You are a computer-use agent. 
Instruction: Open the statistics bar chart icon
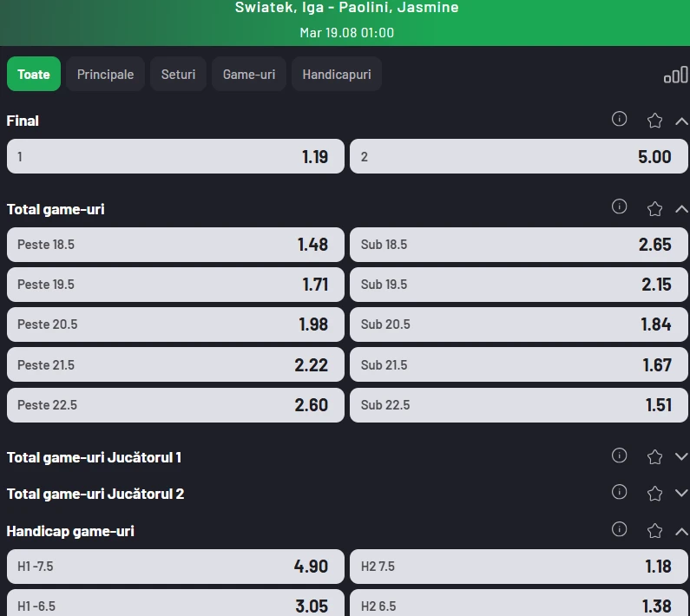[676, 75]
